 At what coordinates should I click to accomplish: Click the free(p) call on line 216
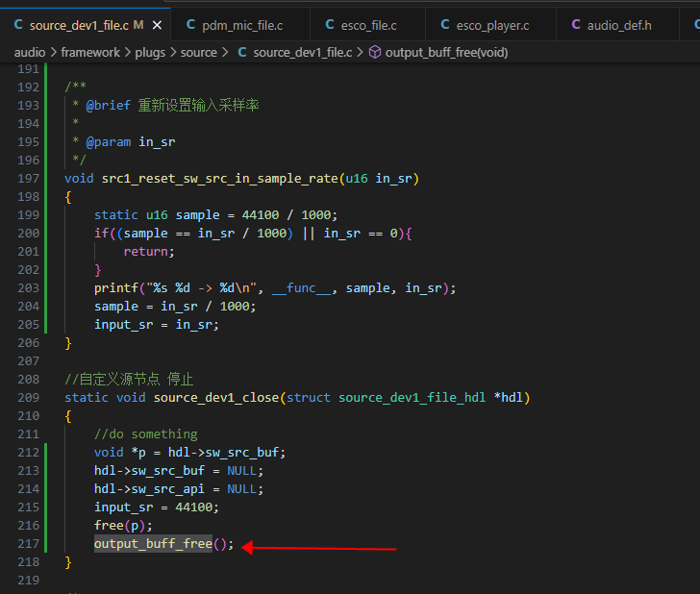[x=123, y=526]
